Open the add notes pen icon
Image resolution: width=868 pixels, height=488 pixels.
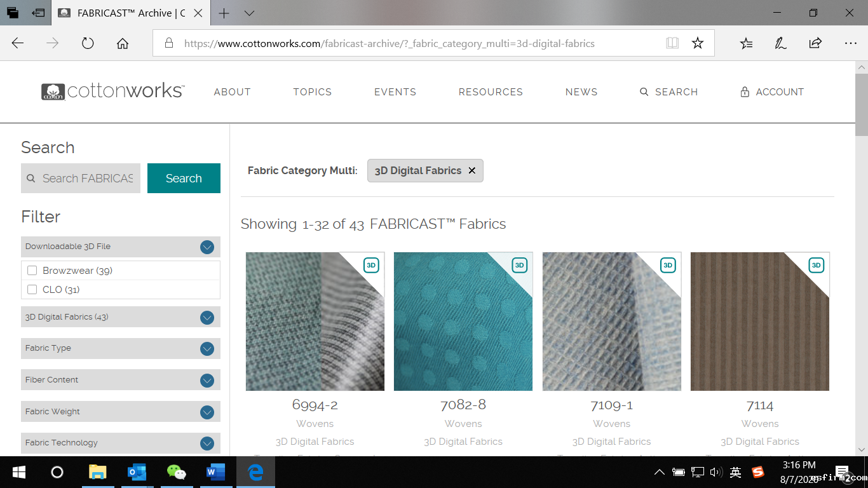(780, 43)
